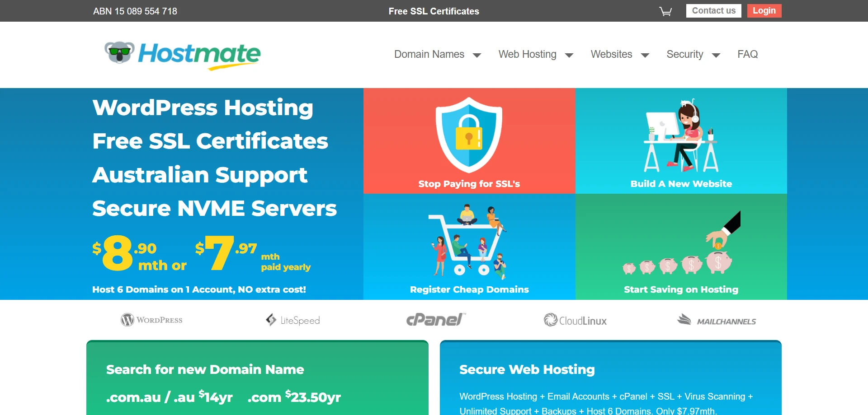868x415 pixels.
Task: Click the ABN 15 089 554 718 text
Action: (135, 11)
